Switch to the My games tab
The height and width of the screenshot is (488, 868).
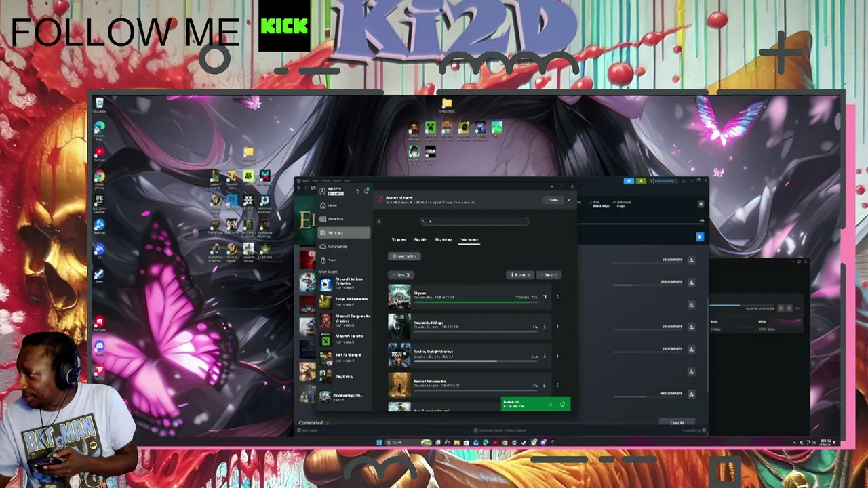point(399,239)
